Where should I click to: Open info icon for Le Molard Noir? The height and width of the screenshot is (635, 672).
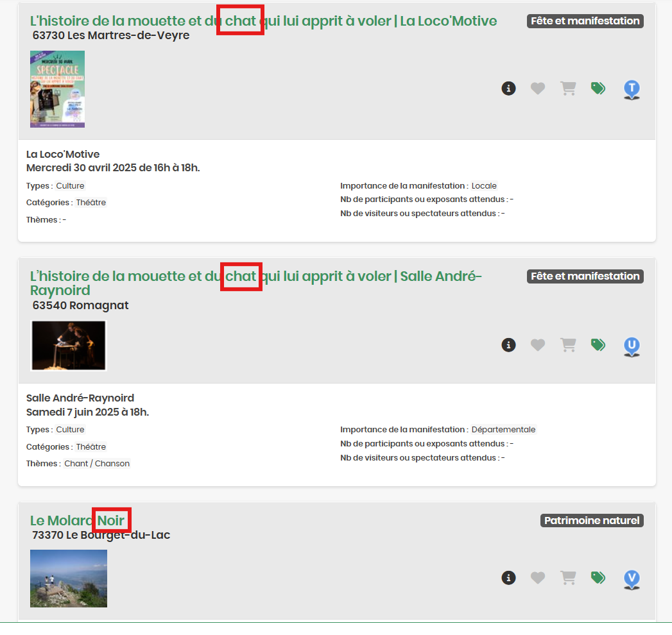click(x=508, y=578)
